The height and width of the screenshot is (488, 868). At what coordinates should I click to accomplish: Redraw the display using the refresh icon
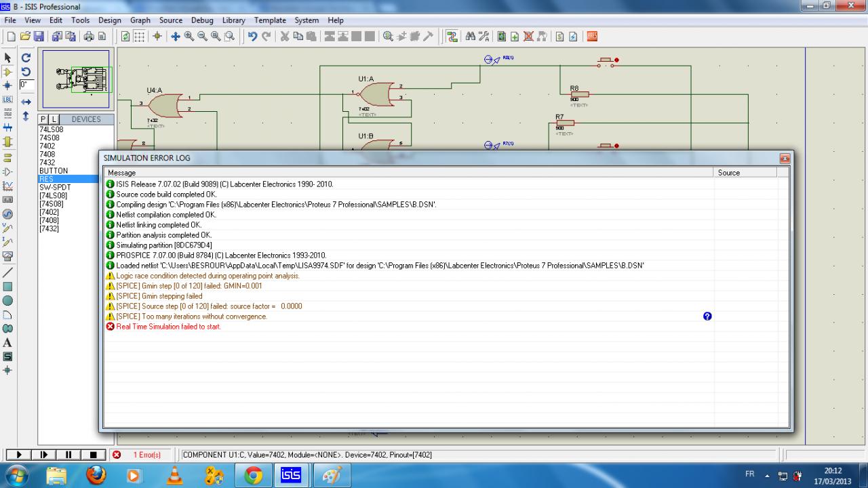pyautogui.click(x=126, y=36)
